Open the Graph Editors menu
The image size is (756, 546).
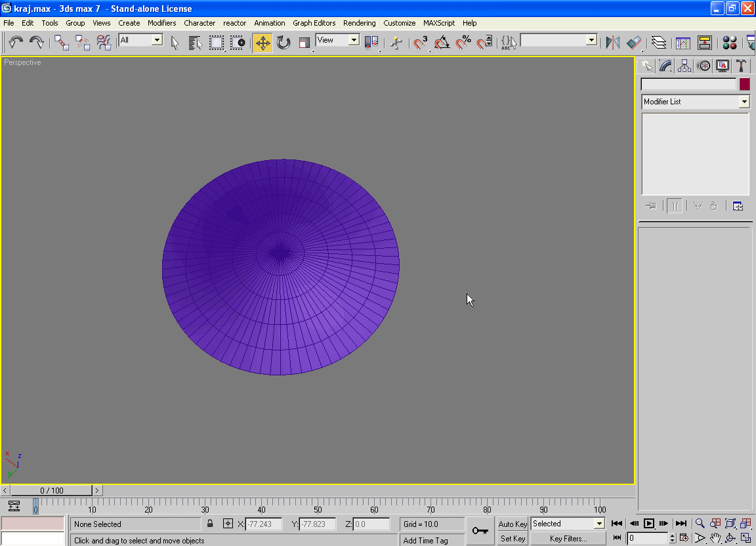click(314, 23)
